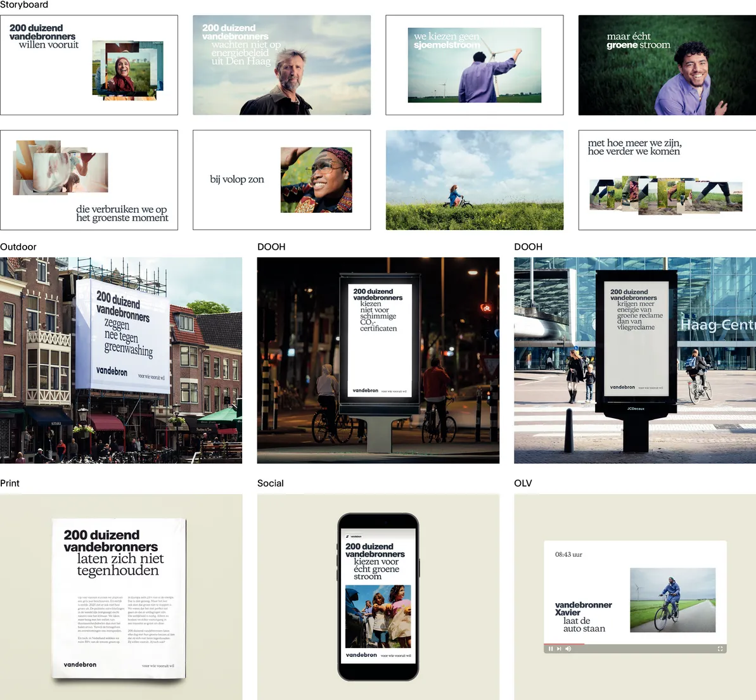The height and width of the screenshot is (700, 756).
Task: Pause the OLV video player
Action: pyautogui.click(x=551, y=649)
